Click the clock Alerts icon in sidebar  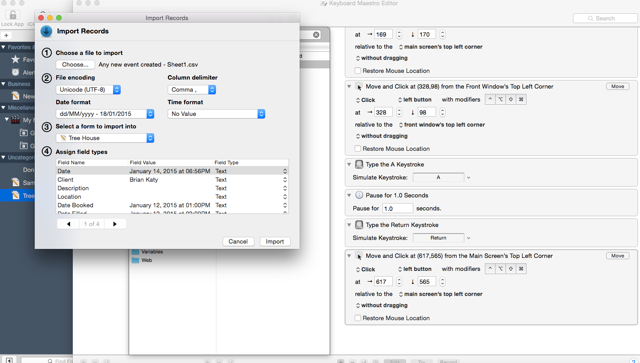16,72
